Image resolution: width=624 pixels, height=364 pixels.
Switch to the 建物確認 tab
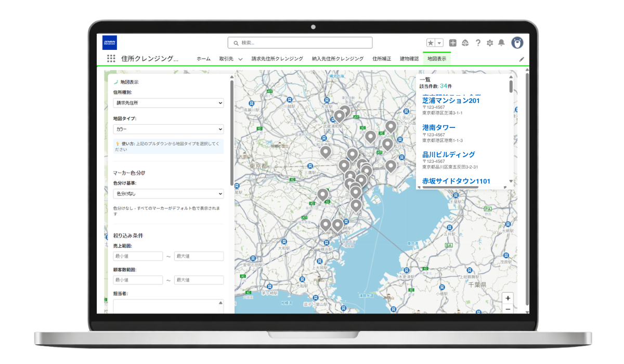coord(409,59)
